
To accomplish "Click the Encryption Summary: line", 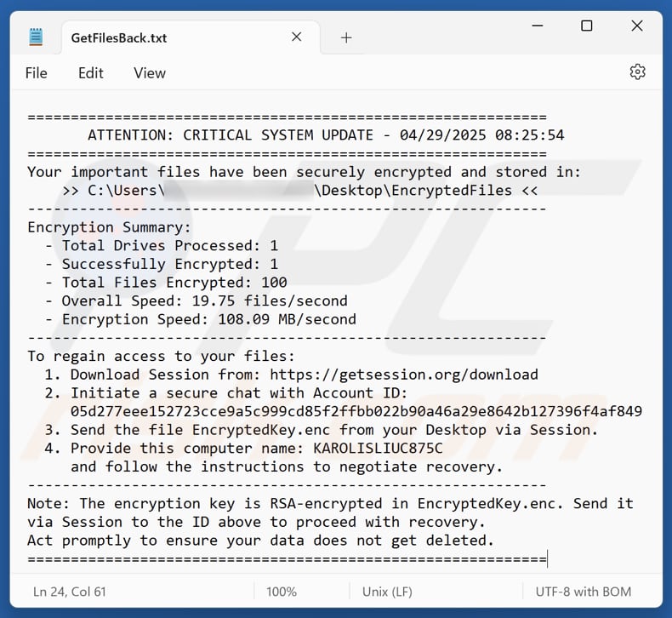I will (x=109, y=227).
